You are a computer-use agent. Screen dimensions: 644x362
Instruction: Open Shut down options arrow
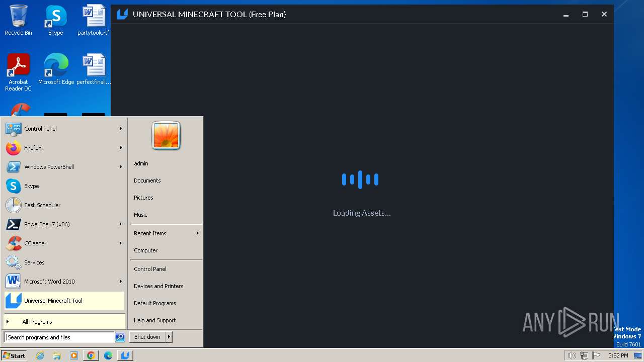click(x=169, y=337)
